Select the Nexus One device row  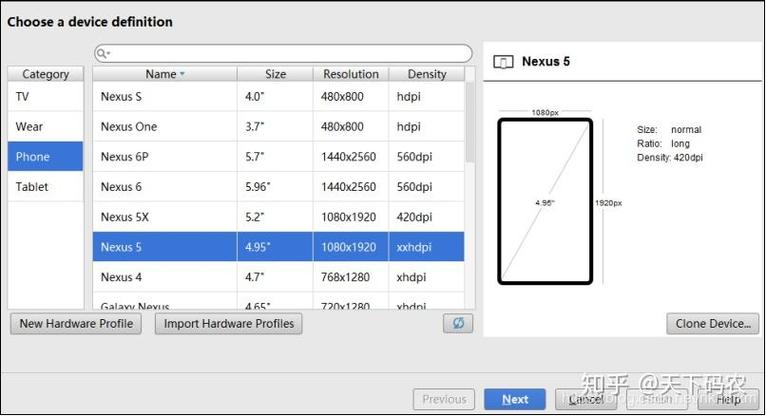point(278,126)
